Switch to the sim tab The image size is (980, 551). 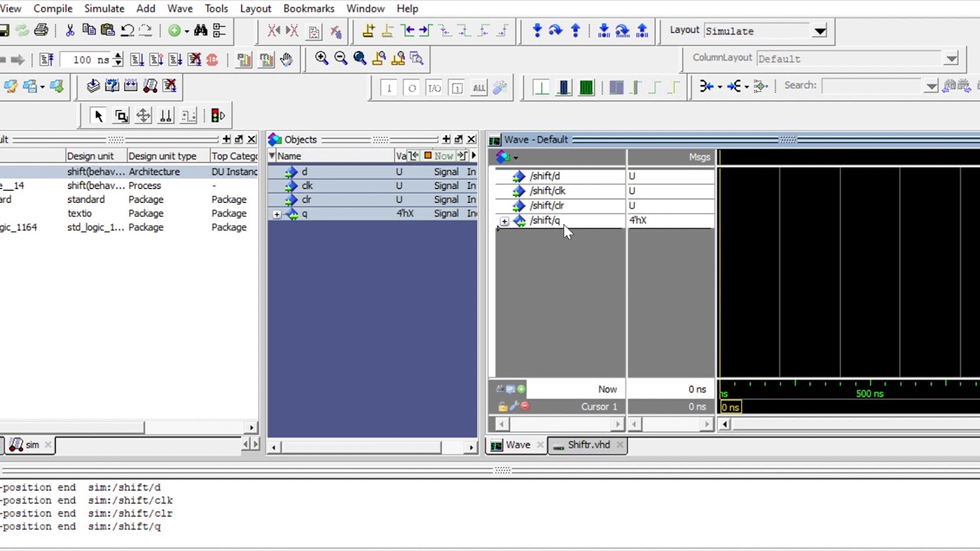[32, 445]
